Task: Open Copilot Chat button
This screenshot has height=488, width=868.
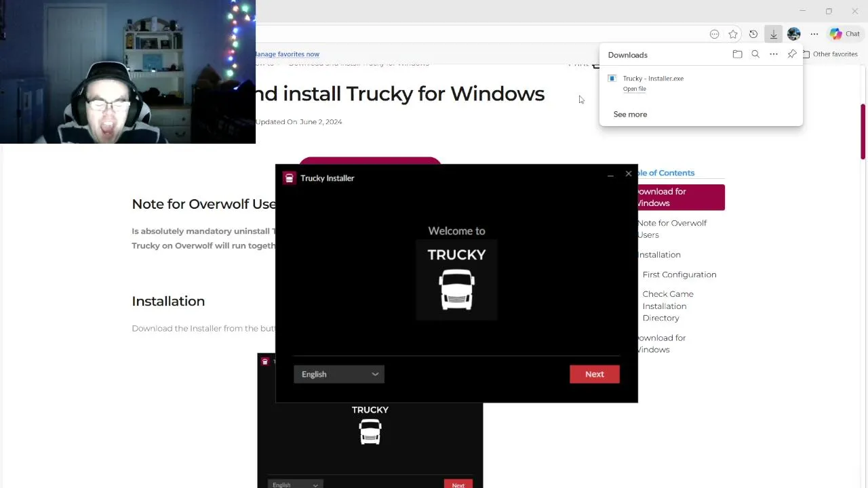Action: (845, 34)
